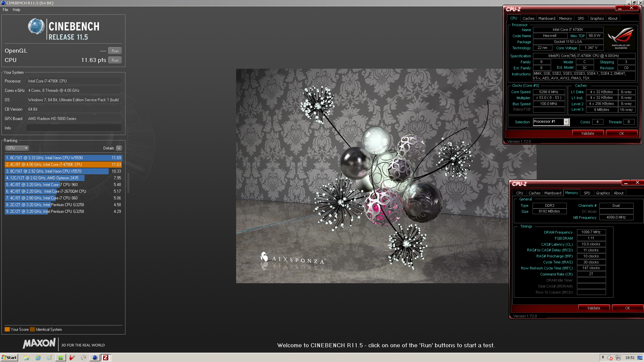Open the Windows Start menu
Screen dimensions: 644x362
tap(9, 358)
